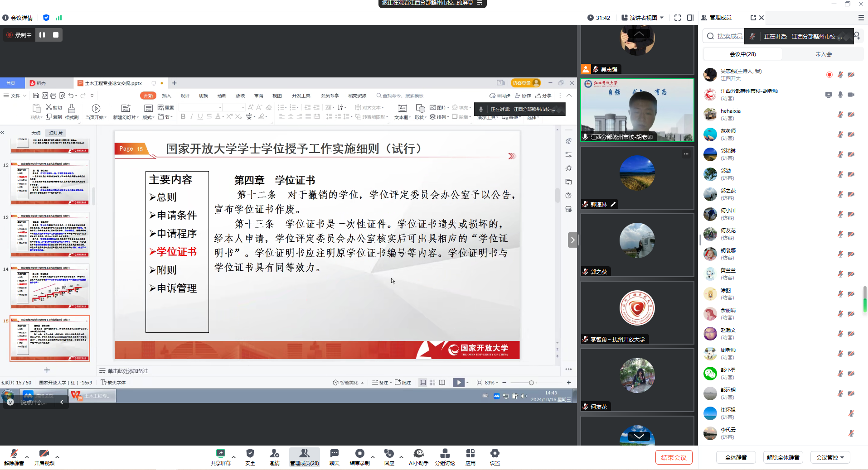This screenshot has height=470, width=868.
Task: Click the Invite (邀请) icon
Action: (x=274, y=456)
